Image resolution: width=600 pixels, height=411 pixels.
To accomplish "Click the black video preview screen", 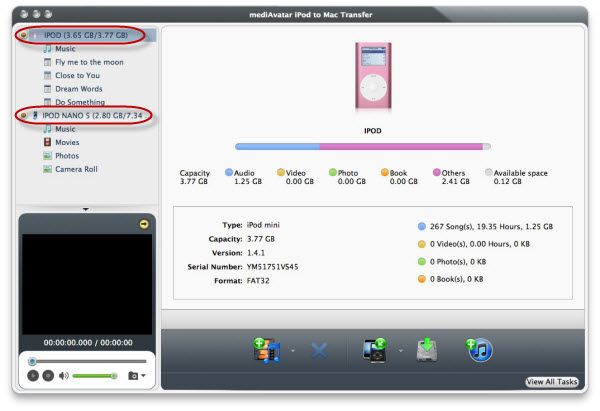I will 87,284.
